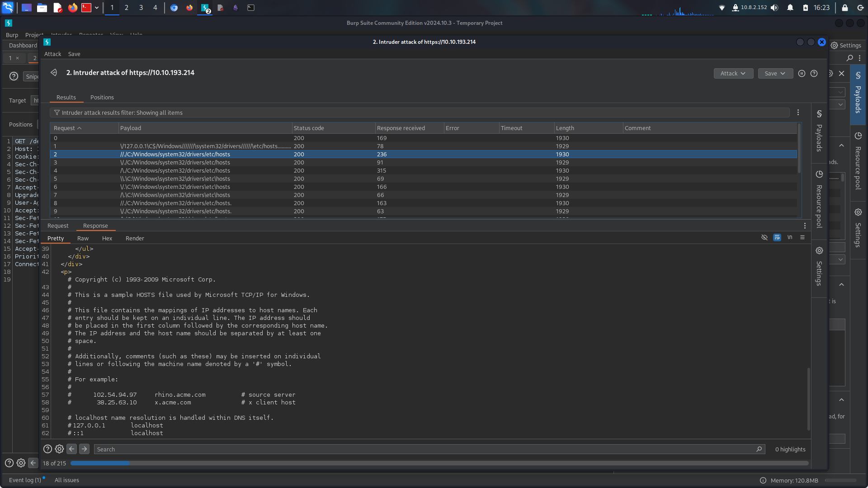Select result row 9 in the table
Screen dimensions: 868x488
point(423,211)
